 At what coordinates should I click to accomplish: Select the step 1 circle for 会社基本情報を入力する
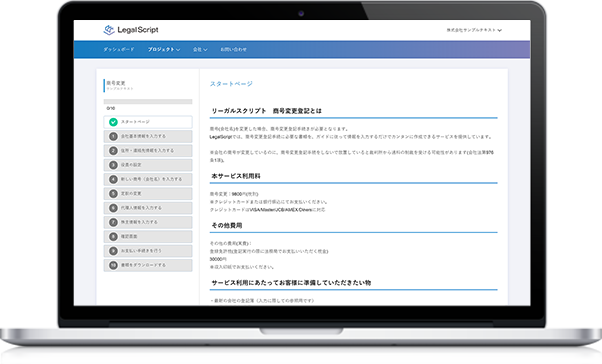(113, 136)
